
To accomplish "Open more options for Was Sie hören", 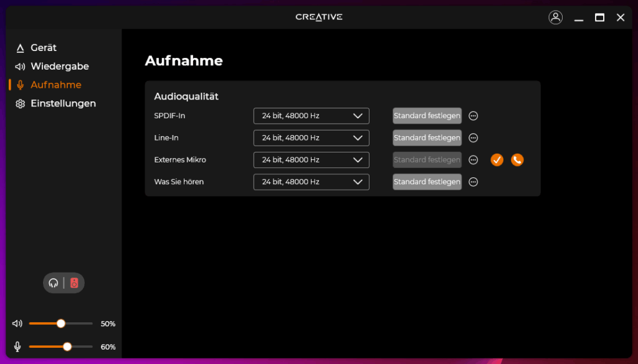I will [x=473, y=182].
